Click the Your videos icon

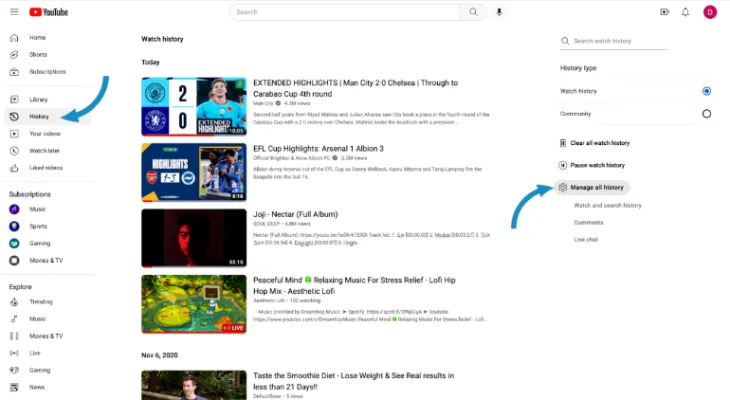pyautogui.click(x=14, y=134)
